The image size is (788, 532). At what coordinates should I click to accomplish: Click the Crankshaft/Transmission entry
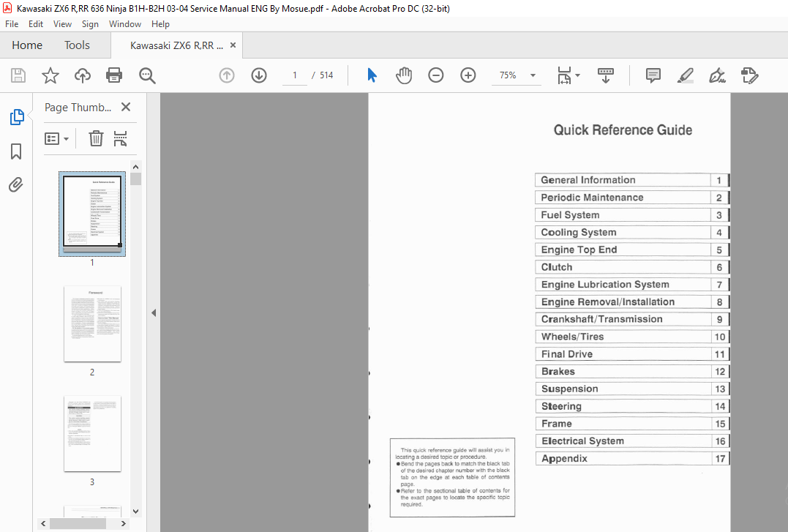click(632, 319)
